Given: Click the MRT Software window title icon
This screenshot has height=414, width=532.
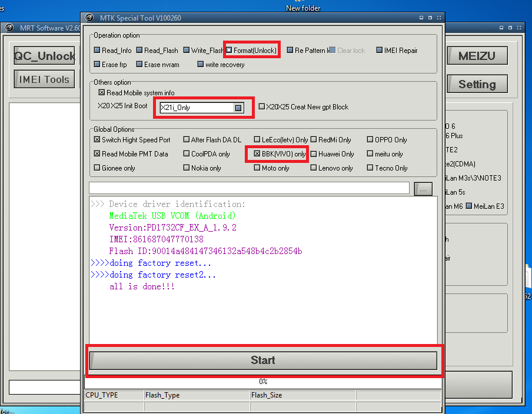Looking at the screenshot, I should coord(9,28).
